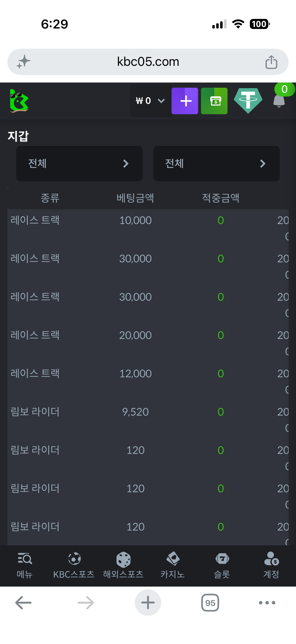Tap the purple plus deposit icon

click(185, 101)
